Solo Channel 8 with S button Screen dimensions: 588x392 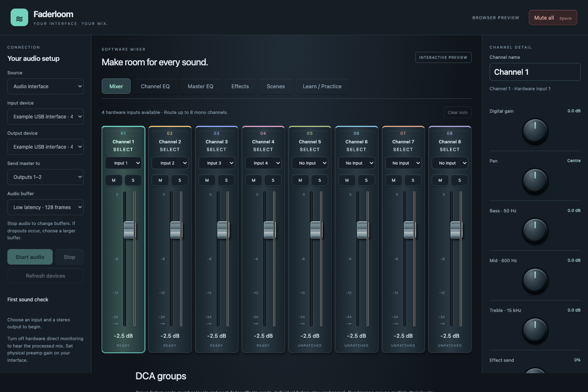[x=460, y=180]
